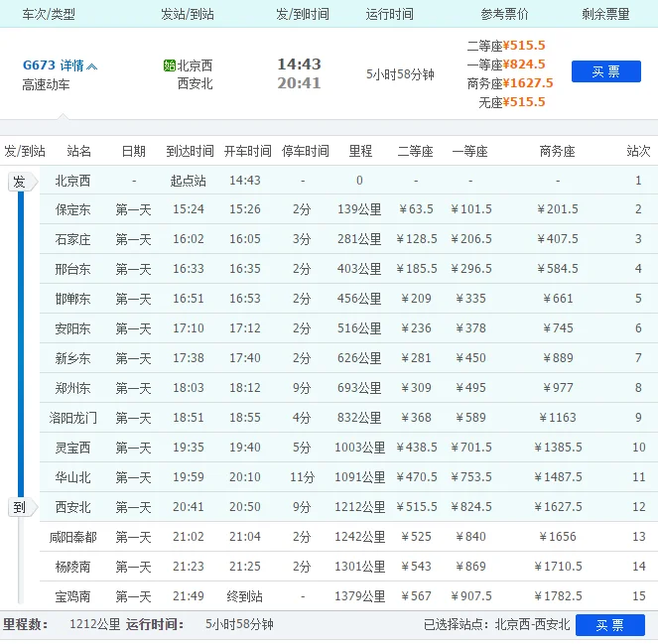
Task: Select station name 洛阳龙门
Action: [x=72, y=418]
